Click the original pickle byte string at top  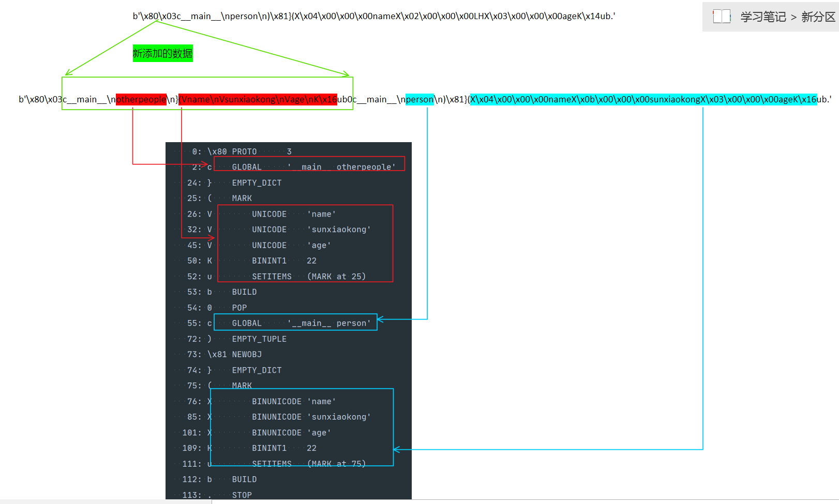tap(373, 16)
